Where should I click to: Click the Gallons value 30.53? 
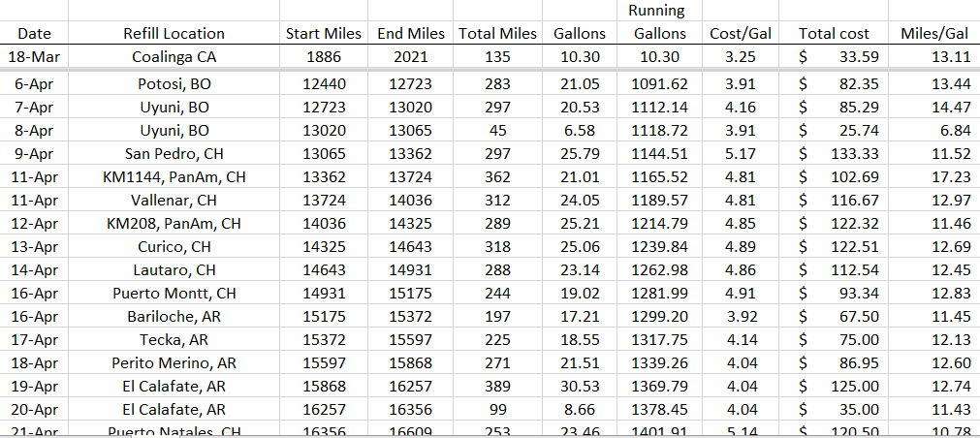[x=581, y=387]
